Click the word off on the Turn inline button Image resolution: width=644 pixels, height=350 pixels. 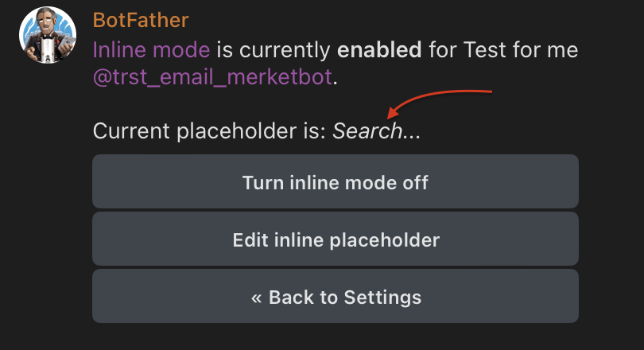(415, 182)
